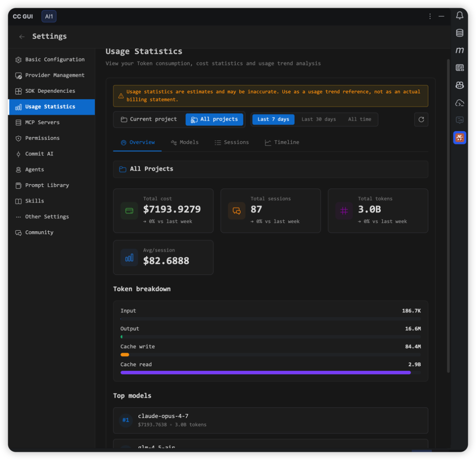Image resolution: width=476 pixels, height=460 pixels.
Task: Click the $7193.9279 total cost value
Action: tap(172, 209)
